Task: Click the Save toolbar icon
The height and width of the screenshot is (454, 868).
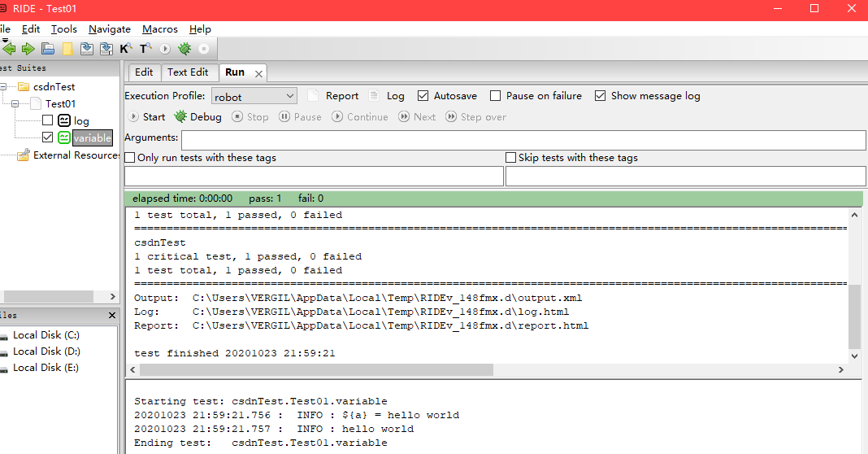Action: (87, 49)
